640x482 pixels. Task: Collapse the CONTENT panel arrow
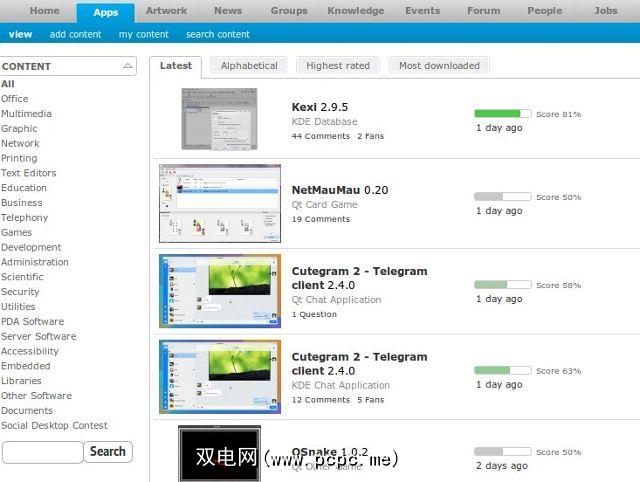(128, 66)
